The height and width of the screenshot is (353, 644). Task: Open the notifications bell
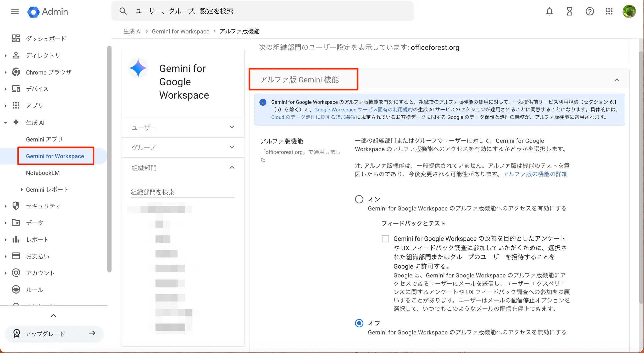549,12
